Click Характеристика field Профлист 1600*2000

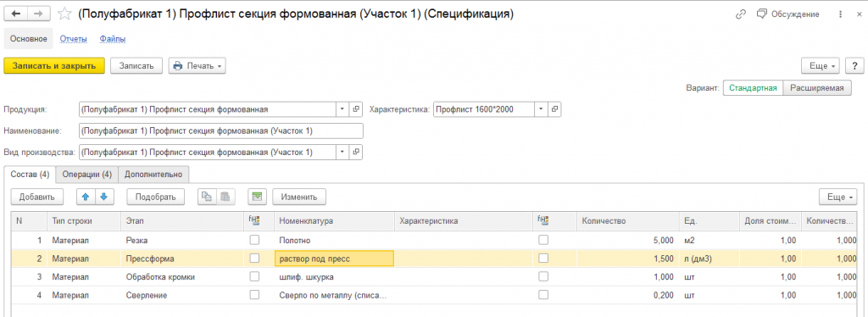484,109
